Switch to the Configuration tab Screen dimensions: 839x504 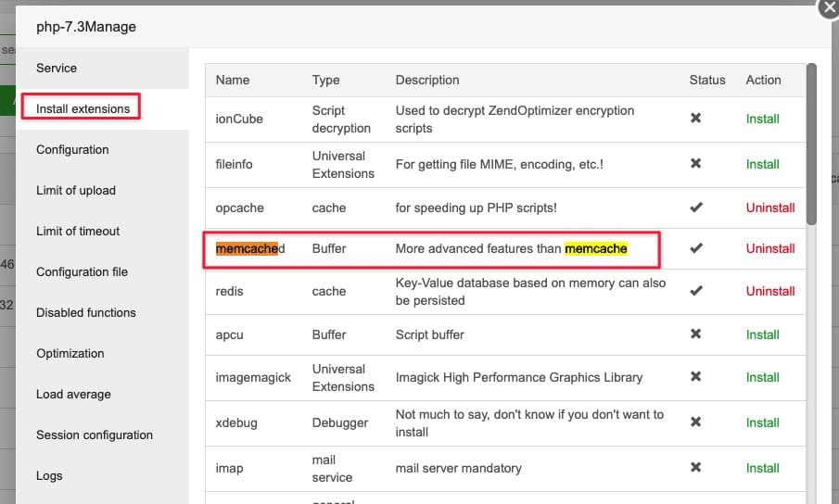(72, 149)
